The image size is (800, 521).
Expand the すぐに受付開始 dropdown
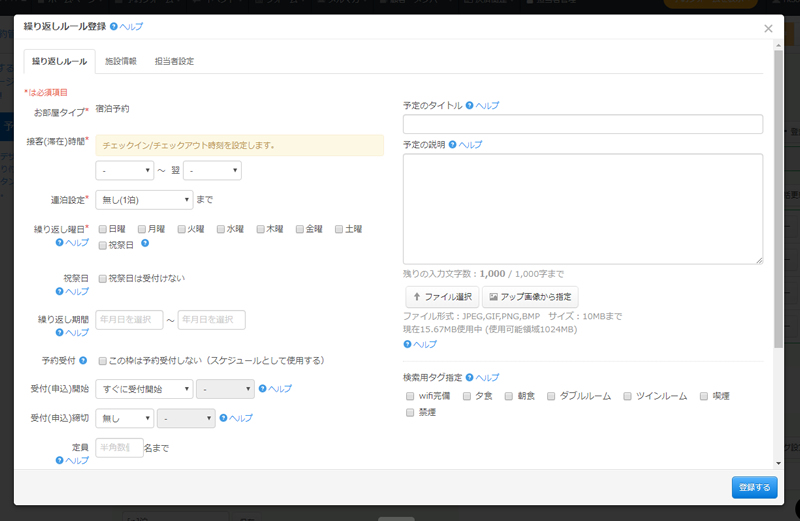point(144,389)
